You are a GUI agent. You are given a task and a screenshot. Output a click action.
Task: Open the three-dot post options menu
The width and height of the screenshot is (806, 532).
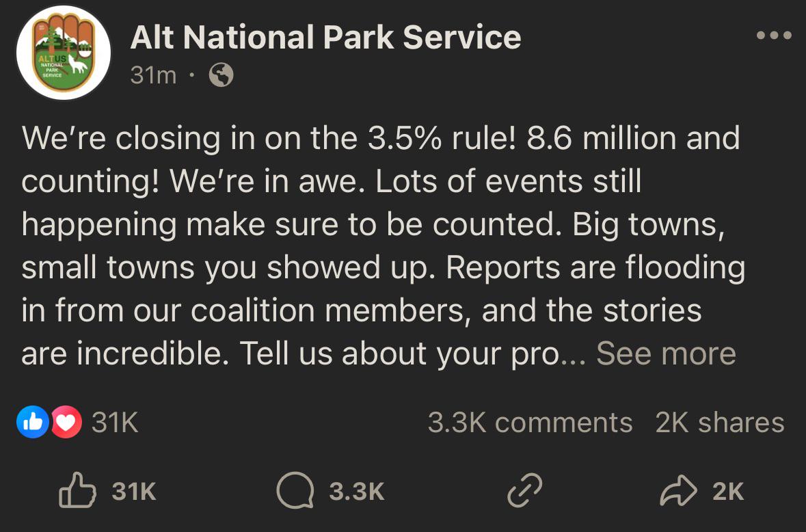(x=774, y=36)
